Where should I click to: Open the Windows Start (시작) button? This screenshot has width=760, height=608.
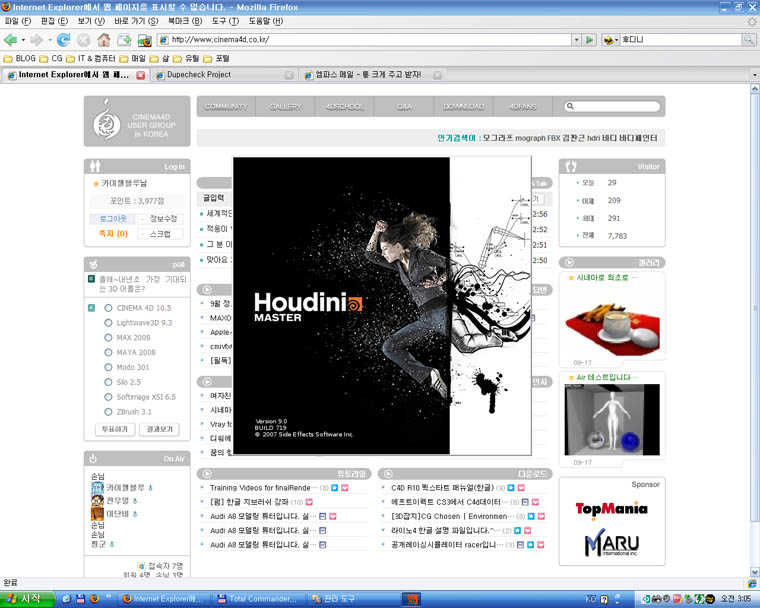(x=27, y=599)
